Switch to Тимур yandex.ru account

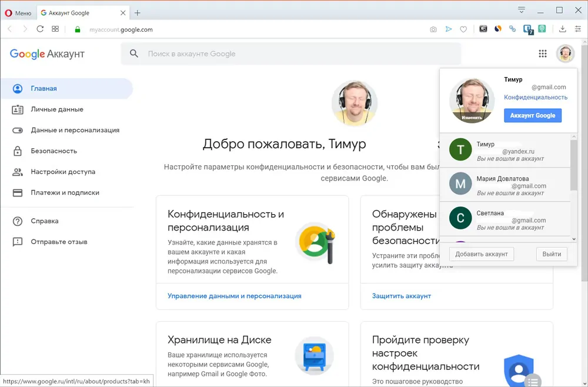[505, 150]
